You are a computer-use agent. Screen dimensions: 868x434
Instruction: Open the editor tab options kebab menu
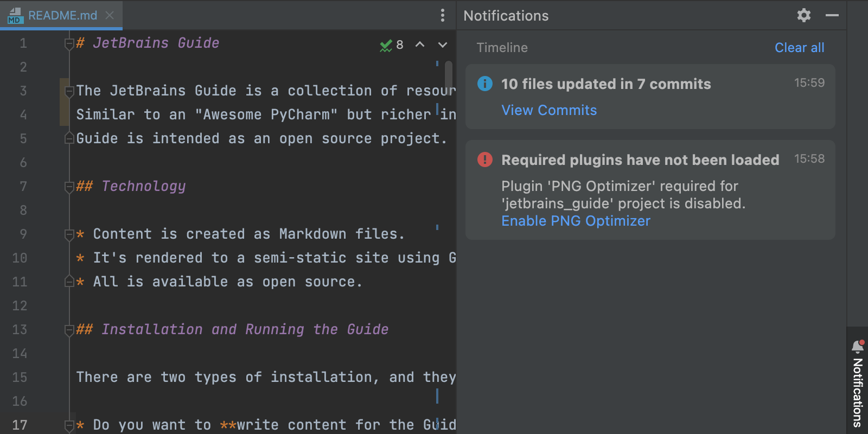[443, 15]
